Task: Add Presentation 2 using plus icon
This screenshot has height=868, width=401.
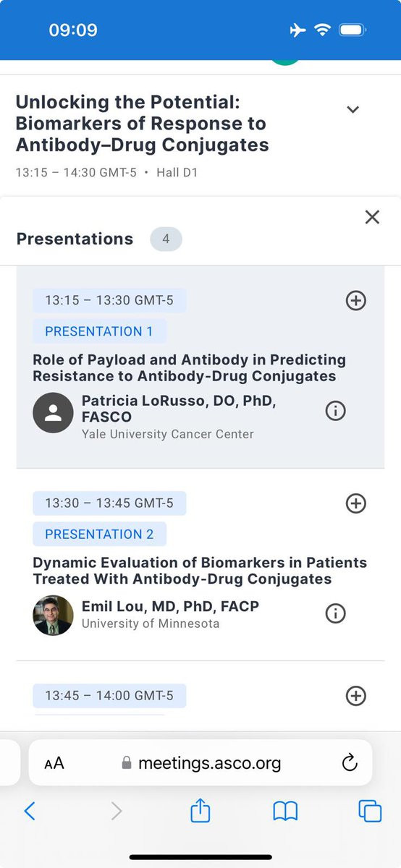Action: 355,503
